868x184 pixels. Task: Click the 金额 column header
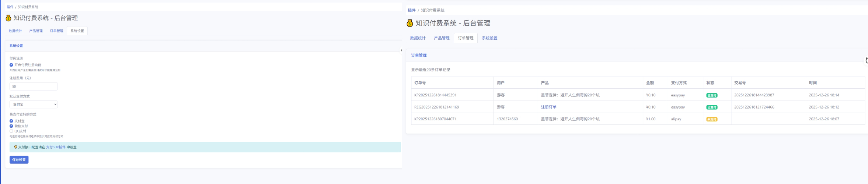tap(650, 83)
